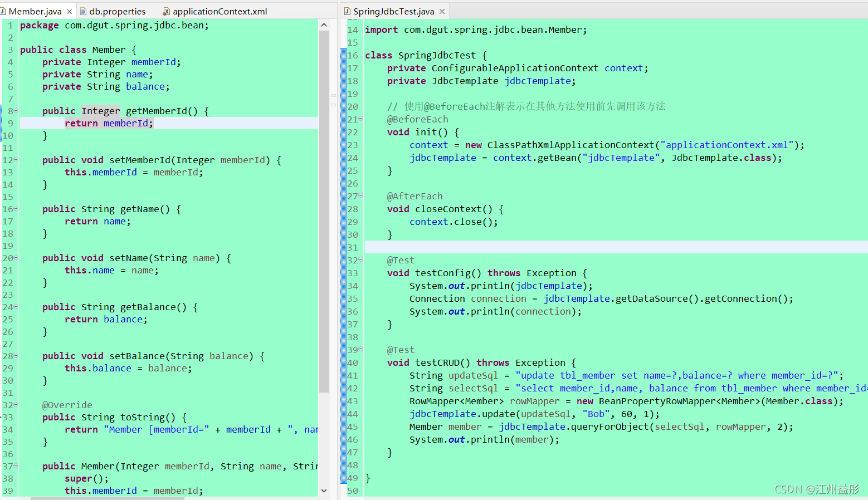
Task: Click the Member.java horizontal scrollbar thumb
Action: 108,498
